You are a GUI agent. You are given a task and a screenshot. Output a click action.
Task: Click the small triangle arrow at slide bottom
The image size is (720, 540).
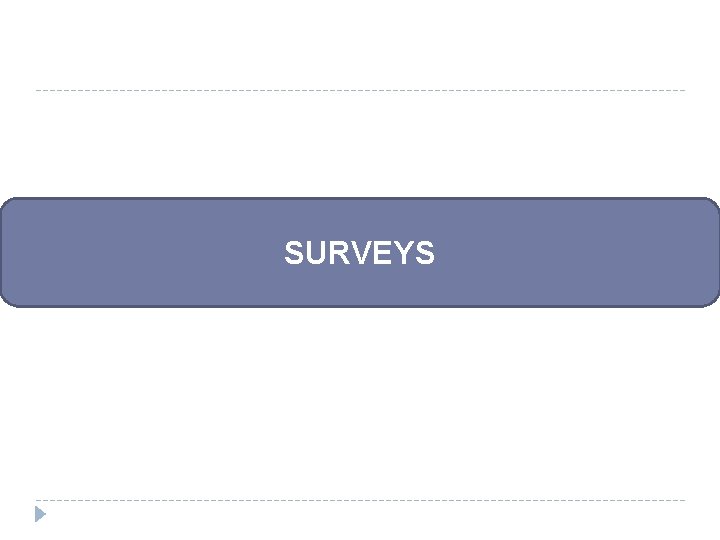[40, 514]
